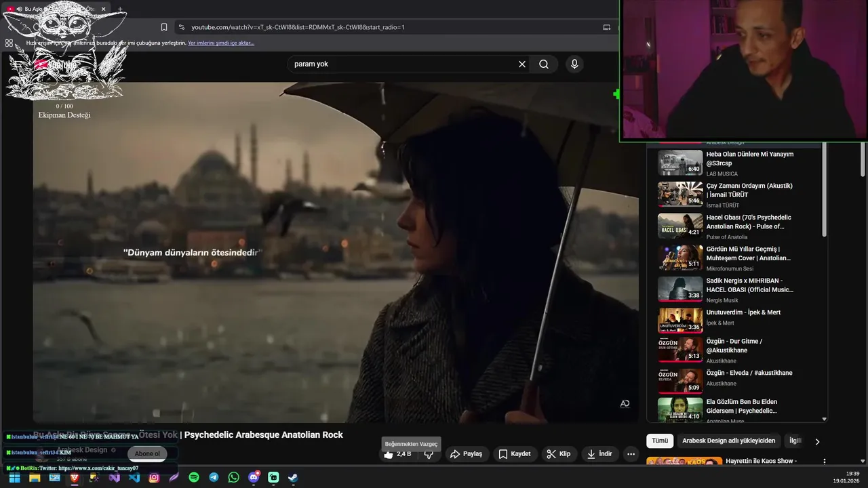Click the browser address bar URL
Image resolution: width=868 pixels, height=488 pixels.
coord(298,27)
